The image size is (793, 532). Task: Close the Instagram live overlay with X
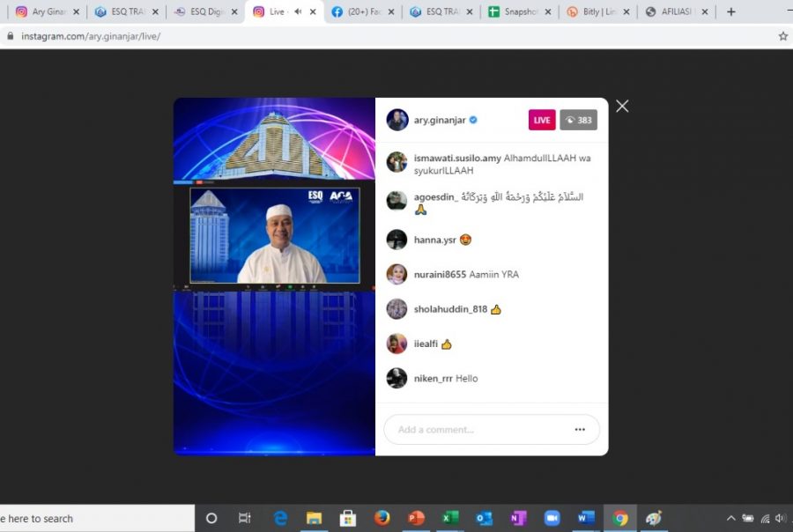(622, 107)
